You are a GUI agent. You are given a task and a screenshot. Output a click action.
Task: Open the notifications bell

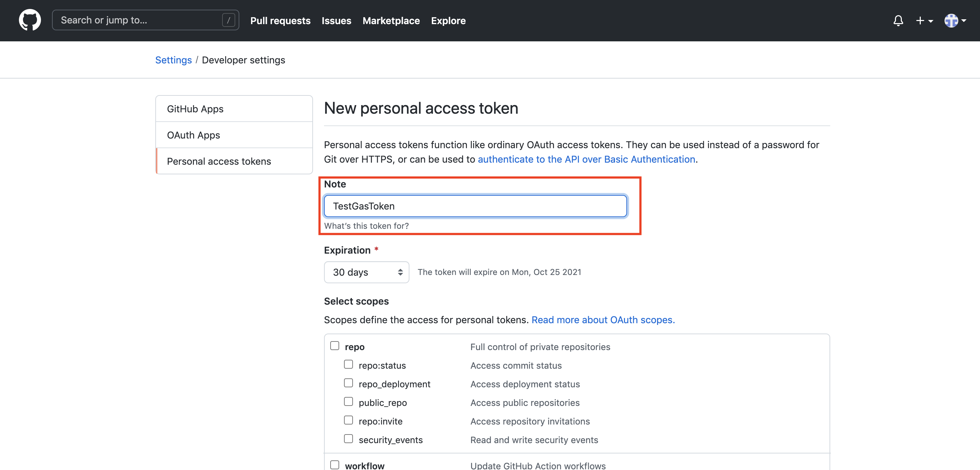898,21
